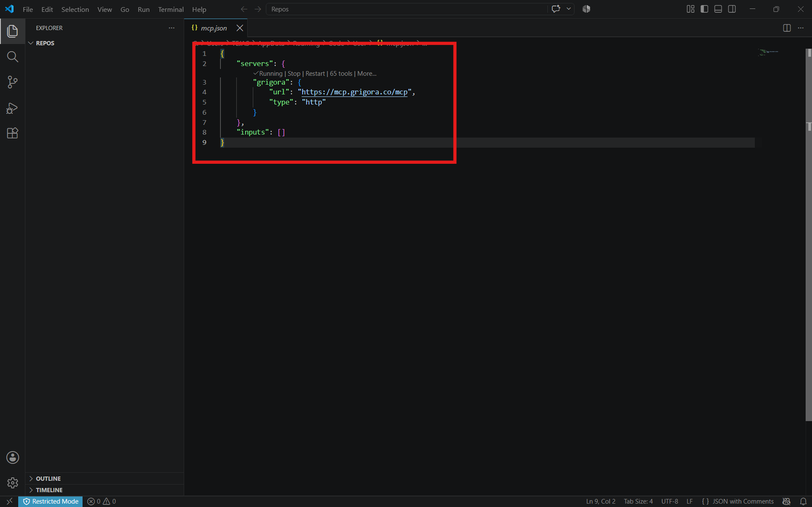Image resolution: width=812 pixels, height=507 pixels.
Task: Toggle the primary side bar visibility
Action: click(704, 9)
